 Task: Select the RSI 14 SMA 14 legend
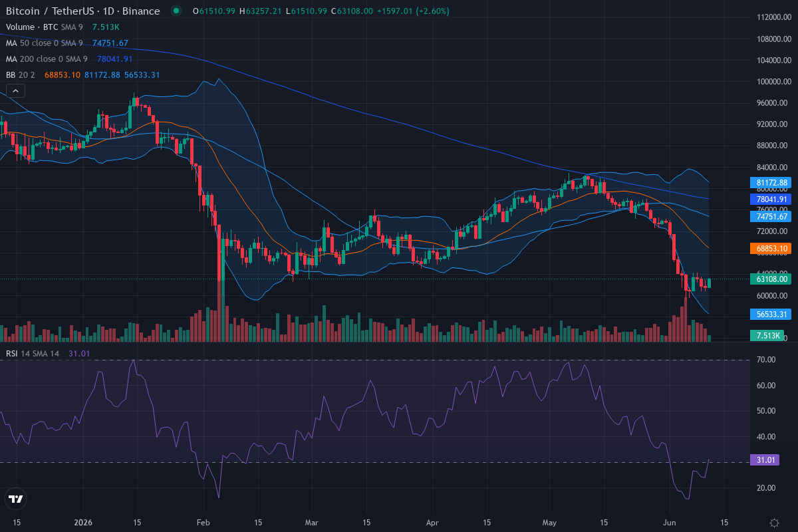33,353
